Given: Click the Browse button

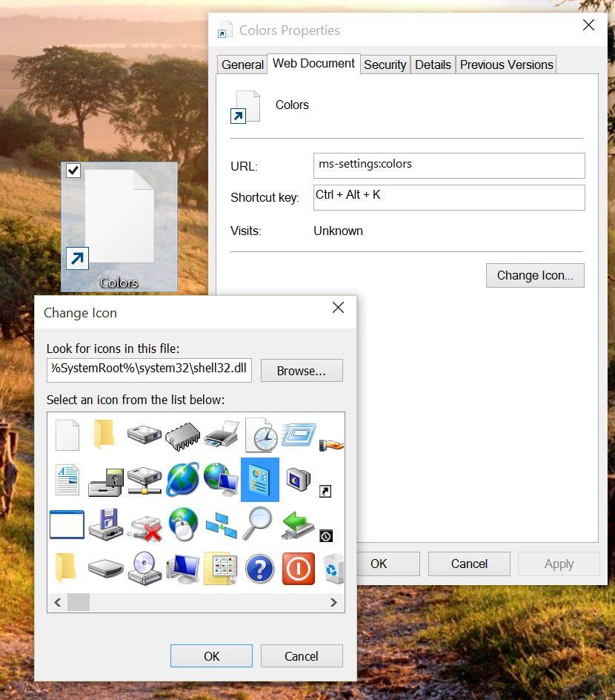Looking at the screenshot, I should click(301, 370).
